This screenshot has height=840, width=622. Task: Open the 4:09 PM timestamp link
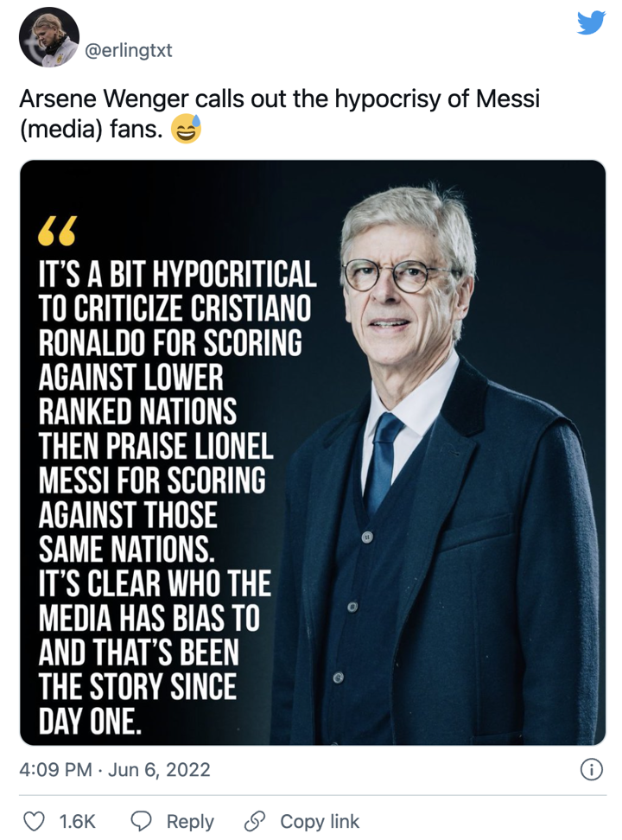(55, 769)
